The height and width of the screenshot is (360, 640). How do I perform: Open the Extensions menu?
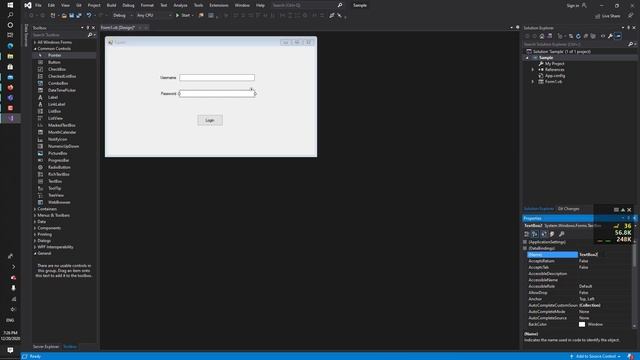click(219, 5)
